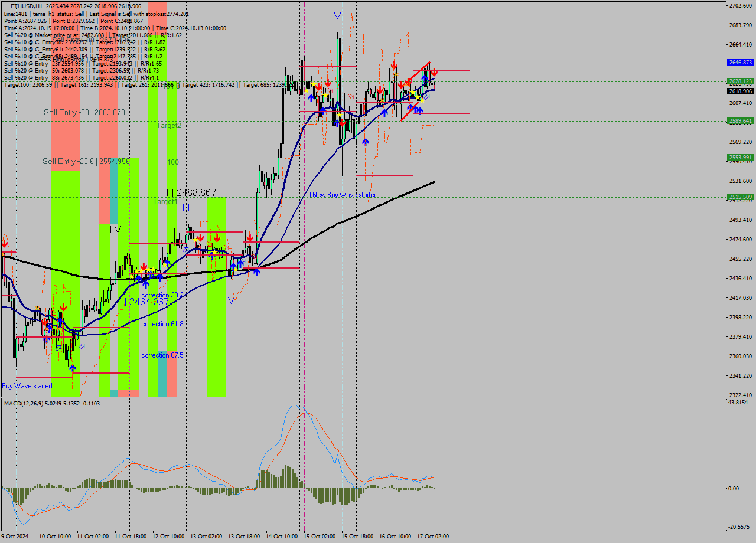Click the blue V wave mark above the price peak
This screenshot has height=543, width=756.
tap(337, 15)
